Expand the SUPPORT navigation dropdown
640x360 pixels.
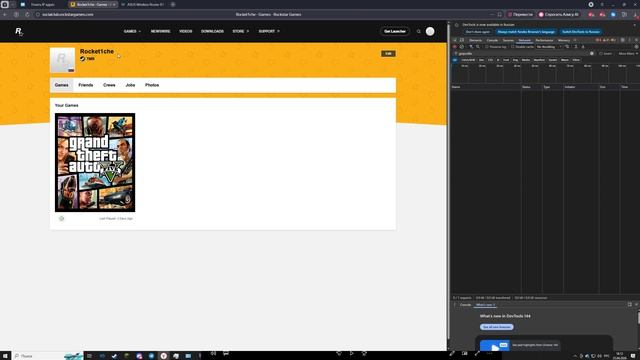pos(269,31)
